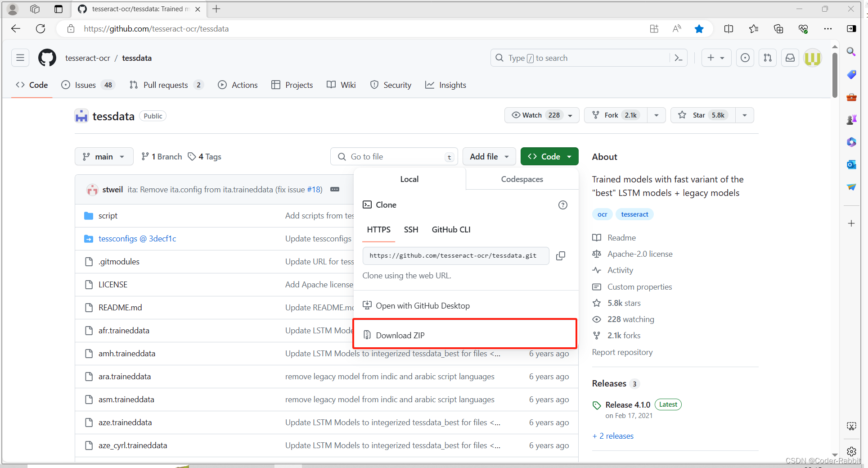Open the Outlook icon in Edge sidebar
Viewport: 868px width, 468px height.
pos(851,164)
